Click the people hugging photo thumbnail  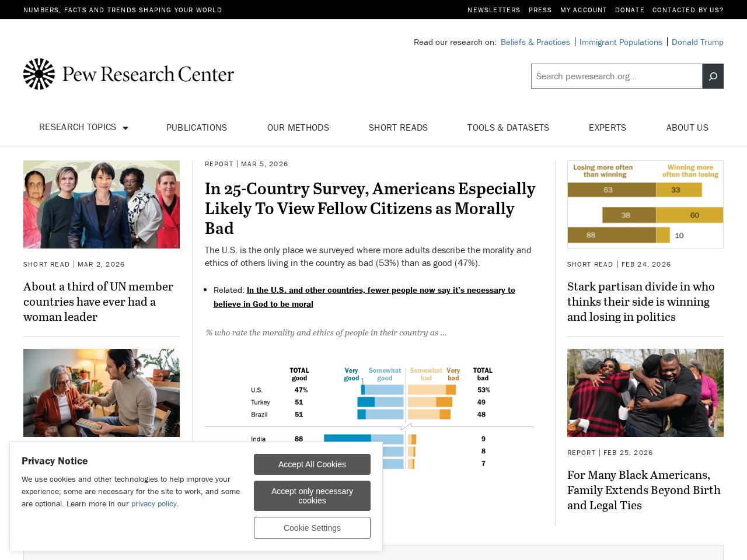tap(645, 393)
